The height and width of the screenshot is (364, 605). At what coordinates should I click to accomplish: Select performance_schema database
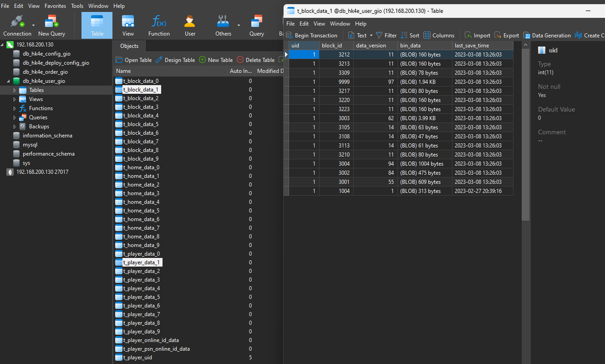48,153
